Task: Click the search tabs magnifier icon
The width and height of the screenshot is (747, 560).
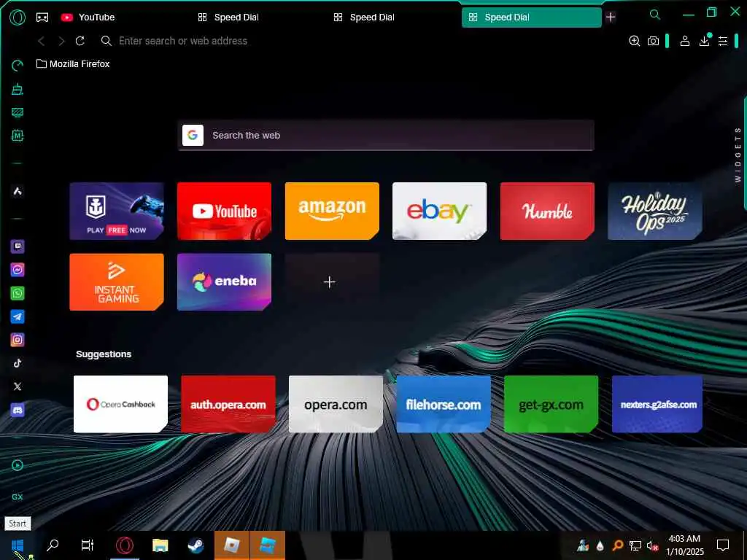Action: [x=655, y=15]
